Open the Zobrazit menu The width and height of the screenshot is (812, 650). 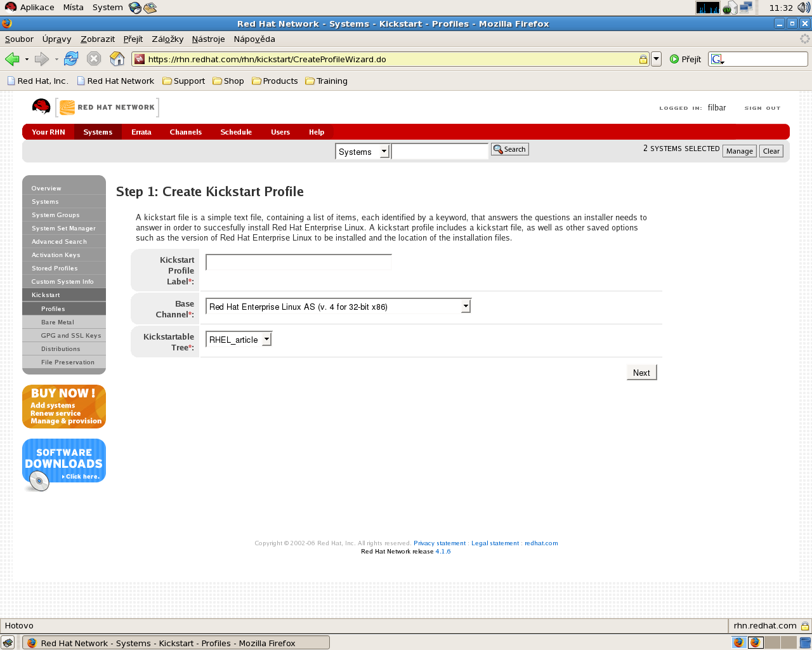pos(98,39)
